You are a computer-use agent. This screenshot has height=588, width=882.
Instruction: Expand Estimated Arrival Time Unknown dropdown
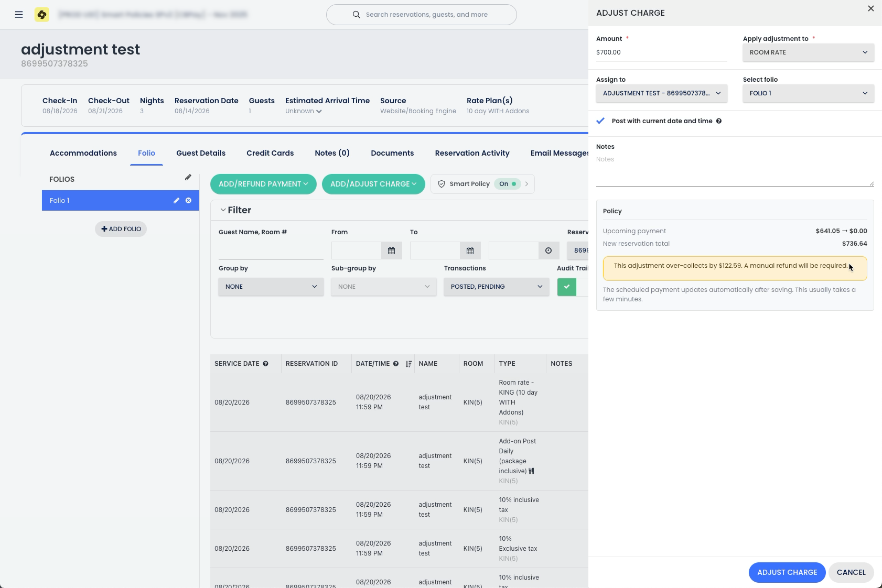pos(304,111)
